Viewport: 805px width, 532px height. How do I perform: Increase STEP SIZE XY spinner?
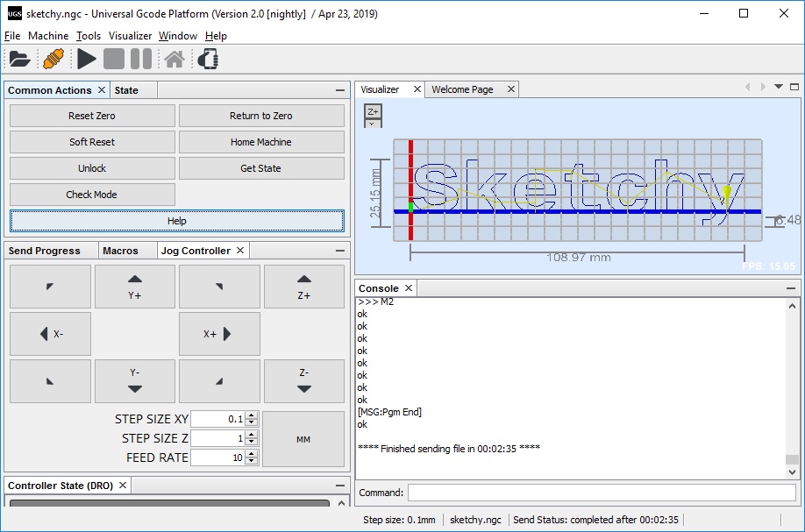[x=251, y=415]
